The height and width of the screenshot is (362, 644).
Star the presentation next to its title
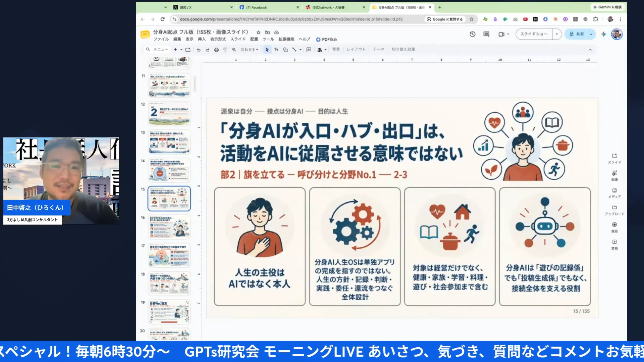point(258,33)
